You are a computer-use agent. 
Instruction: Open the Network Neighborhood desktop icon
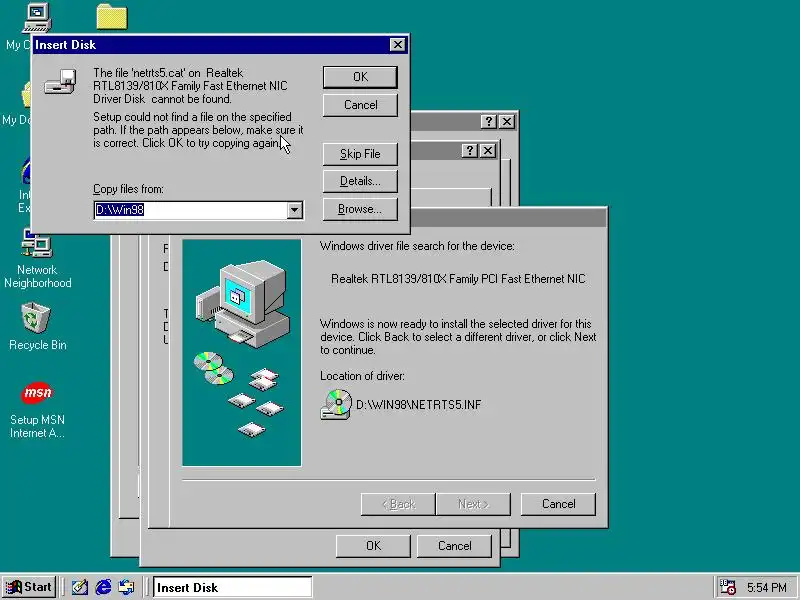(x=37, y=259)
